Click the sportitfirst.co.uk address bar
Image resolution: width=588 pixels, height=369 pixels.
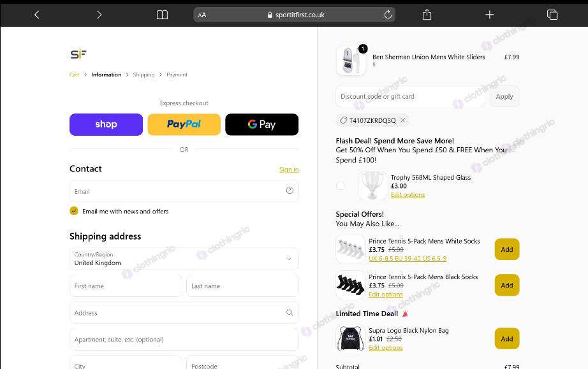pos(295,15)
